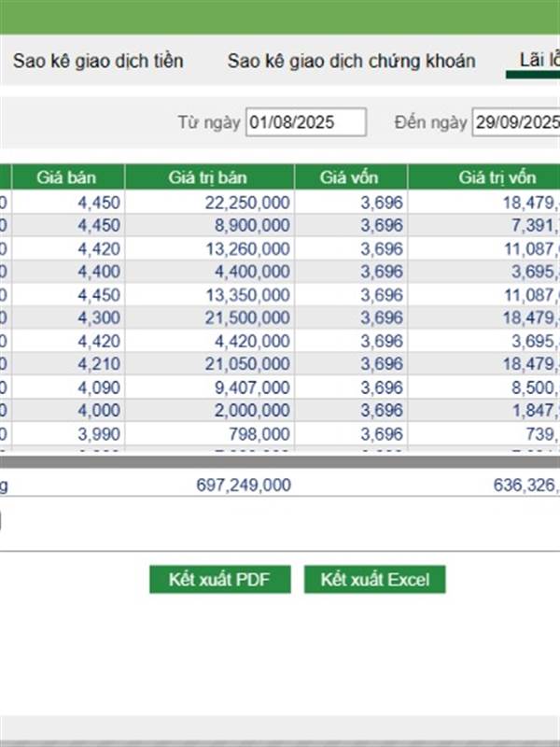Export the report with Kết xuất PDF

pos(219,580)
